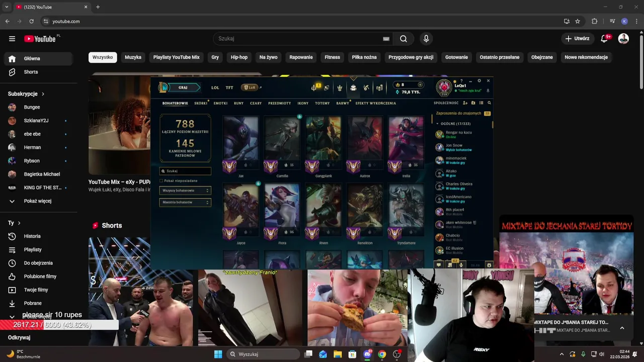The image size is (644, 362).
Task: Select Hip-hop filter chip
Action: click(239, 57)
